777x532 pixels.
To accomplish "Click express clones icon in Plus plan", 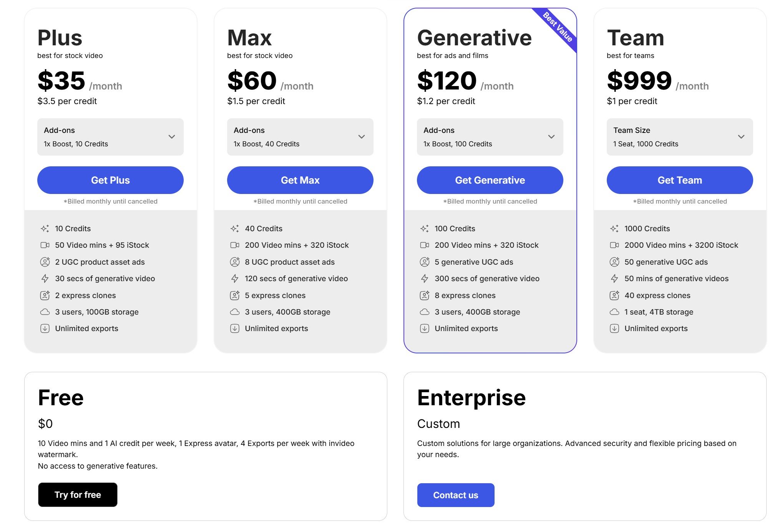I will pos(45,295).
